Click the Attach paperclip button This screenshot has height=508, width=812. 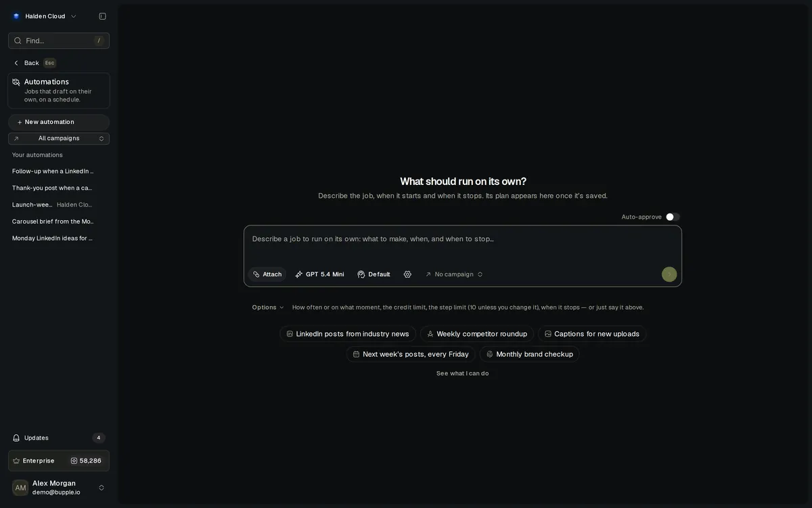[x=267, y=274]
